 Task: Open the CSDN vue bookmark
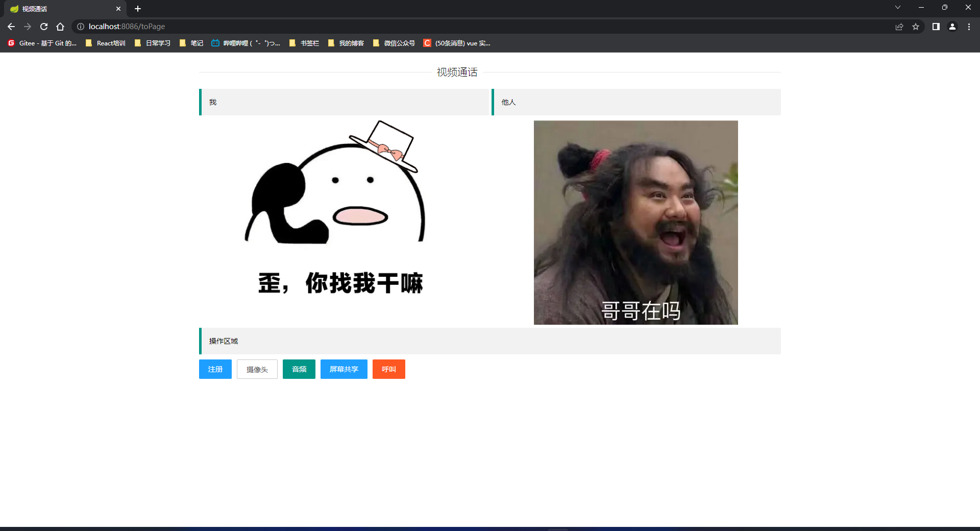pyautogui.click(x=457, y=43)
